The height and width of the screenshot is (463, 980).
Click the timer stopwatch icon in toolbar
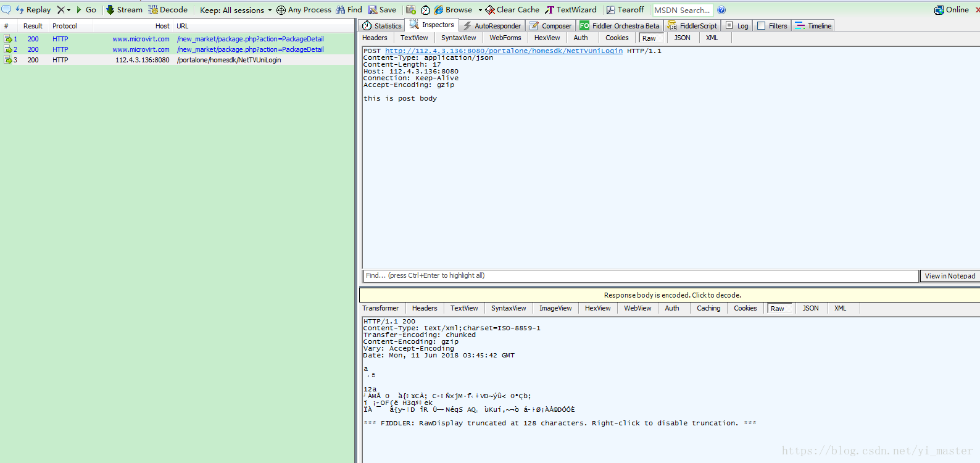click(x=425, y=10)
